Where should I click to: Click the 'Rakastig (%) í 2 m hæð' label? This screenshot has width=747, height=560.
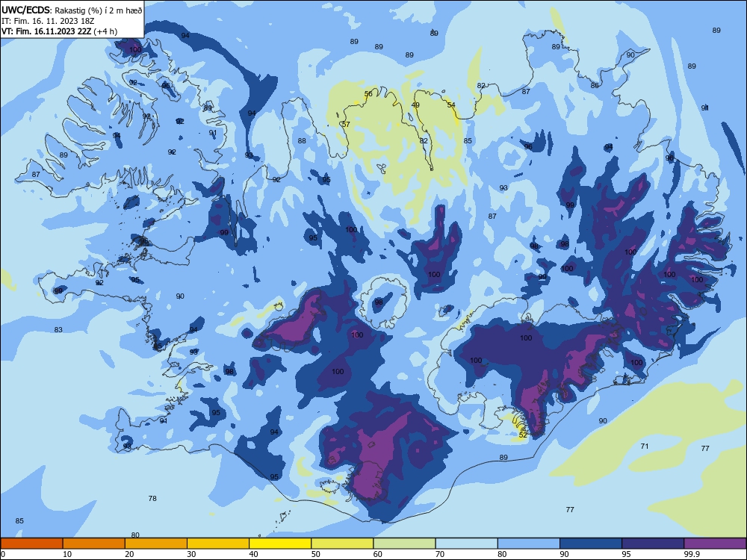tap(98, 10)
